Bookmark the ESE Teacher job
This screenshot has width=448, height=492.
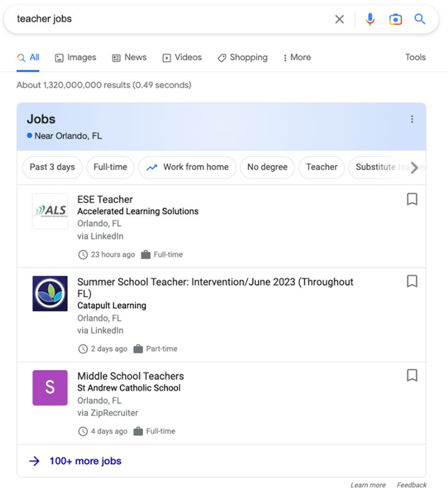click(412, 199)
